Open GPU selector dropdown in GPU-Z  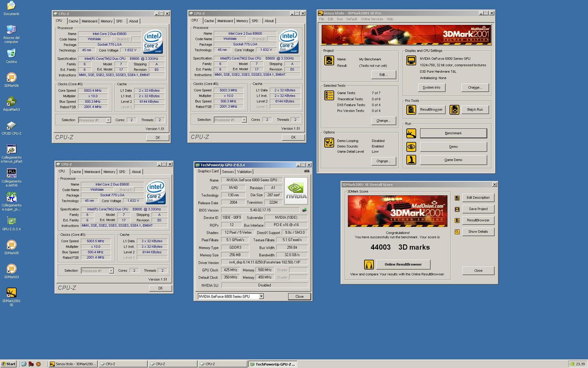point(261,296)
